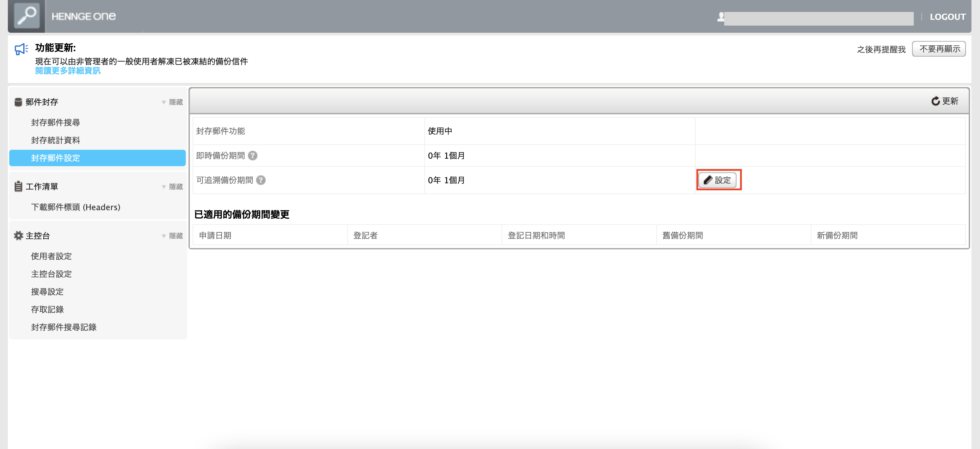The image size is (980, 449).
Task: Click the 工作清單 clipboard icon
Action: click(18, 186)
